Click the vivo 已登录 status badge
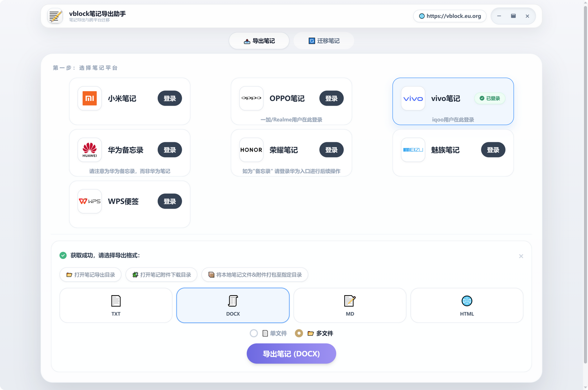588x390 pixels. pos(490,99)
